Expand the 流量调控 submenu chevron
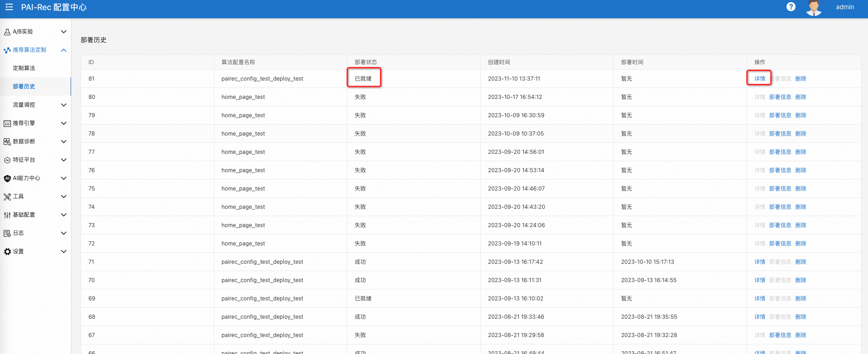This screenshot has width=868, height=354. (x=64, y=105)
